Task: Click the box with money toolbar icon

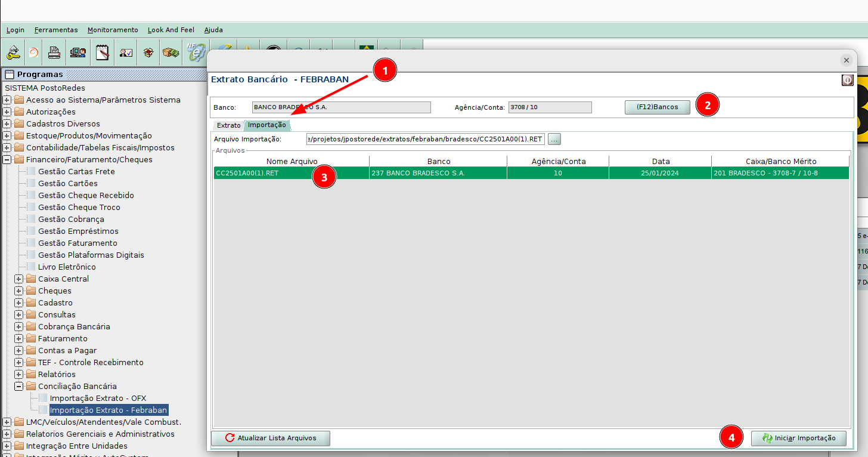Action: click(x=172, y=53)
